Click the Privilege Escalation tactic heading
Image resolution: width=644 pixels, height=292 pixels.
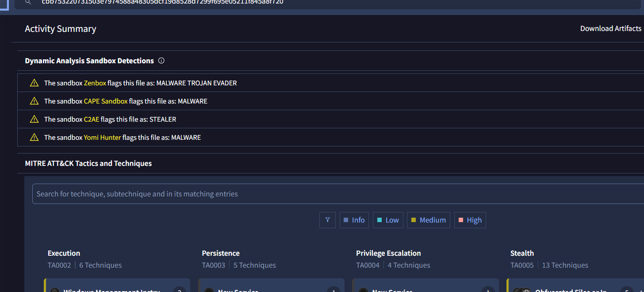pos(388,253)
